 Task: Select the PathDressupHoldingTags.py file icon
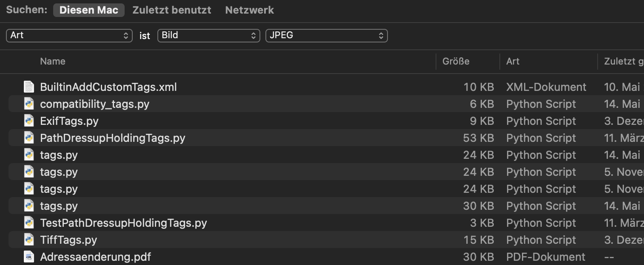click(28, 138)
